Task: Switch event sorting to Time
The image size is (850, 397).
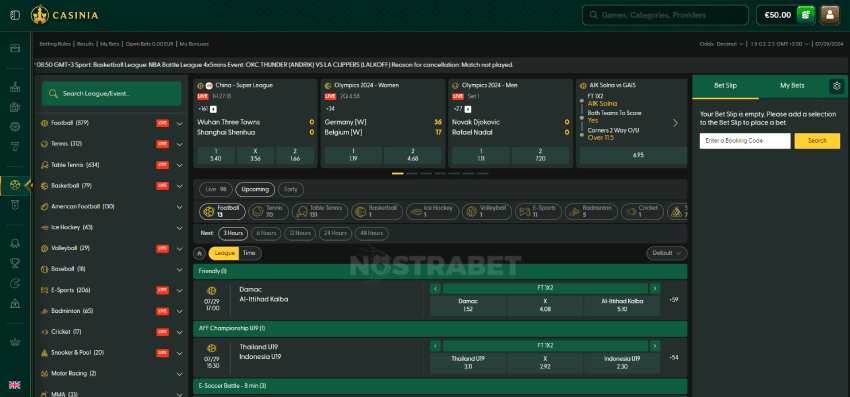Action: (249, 253)
